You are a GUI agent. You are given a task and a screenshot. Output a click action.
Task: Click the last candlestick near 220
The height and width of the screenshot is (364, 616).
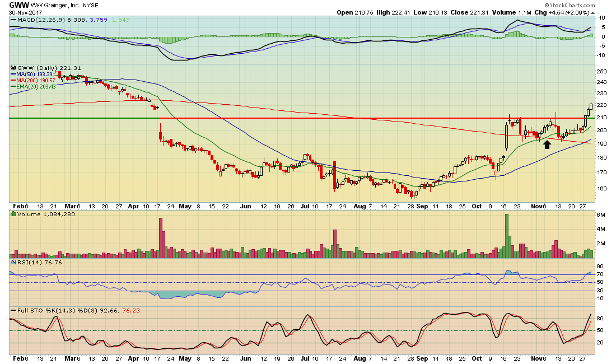pyautogui.click(x=591, y=106)
